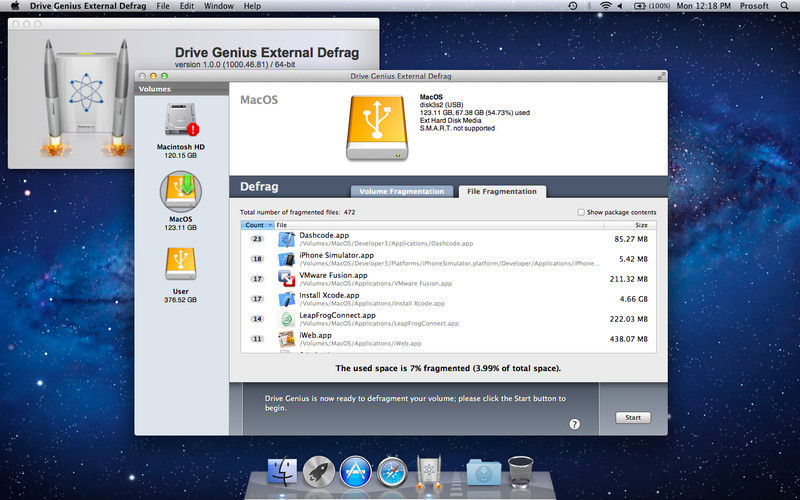800x500 pixels.
Task: Click the iWeb.app file icon
Action: pos(287,339)
